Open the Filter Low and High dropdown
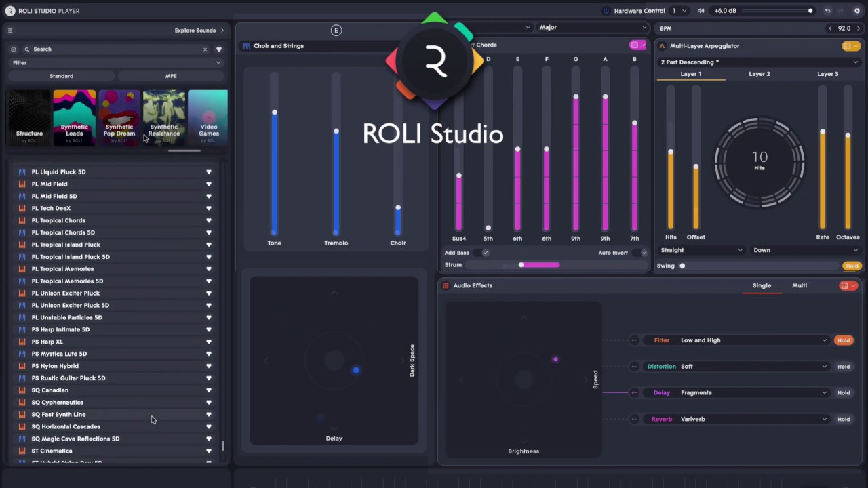This screenshot has width=868, height=488. pyautogui.click(x=753, y=340)
